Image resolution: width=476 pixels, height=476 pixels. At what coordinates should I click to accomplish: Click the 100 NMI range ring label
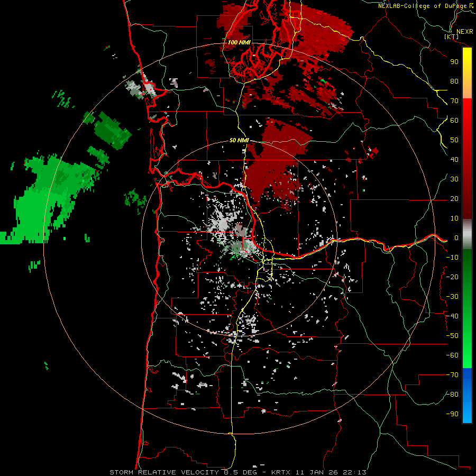pyautogui.click(x=239, y=42)
